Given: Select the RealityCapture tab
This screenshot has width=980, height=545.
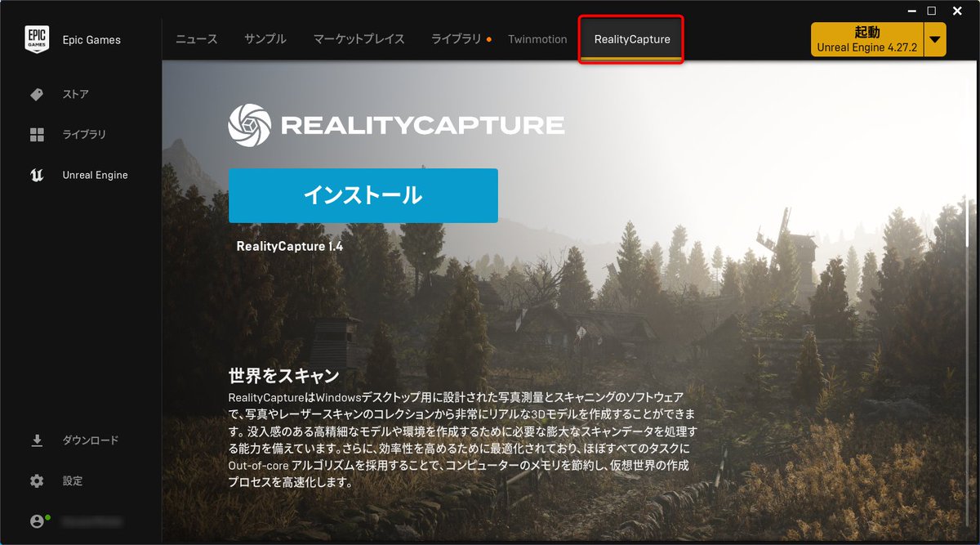Looking at the screenshot, I should (x=632, y=39).
